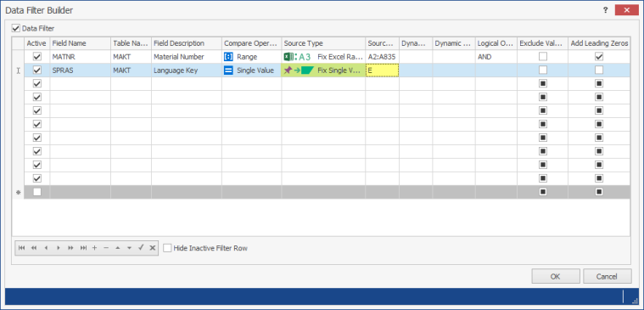
Task: Click the Active column header
Action: 37,43
